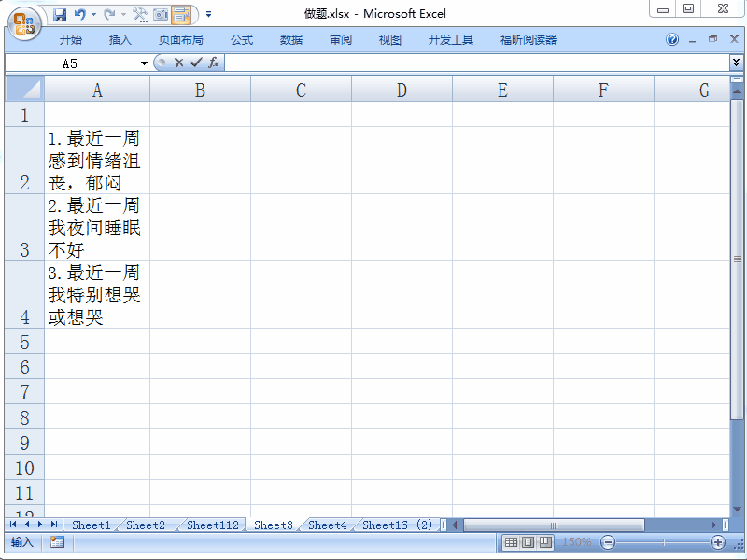Open the Customize Quick Access Toolbar dropdown
747x560 pixels.
tap(208, 15)
